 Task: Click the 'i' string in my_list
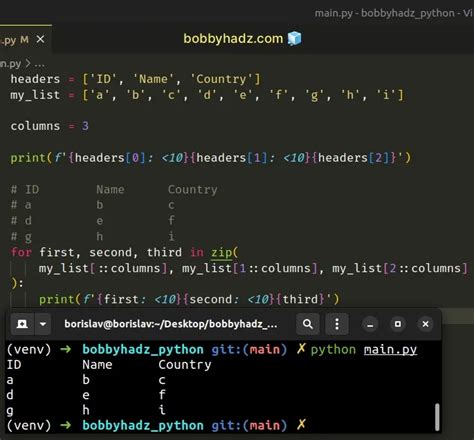tap(386, 95)
